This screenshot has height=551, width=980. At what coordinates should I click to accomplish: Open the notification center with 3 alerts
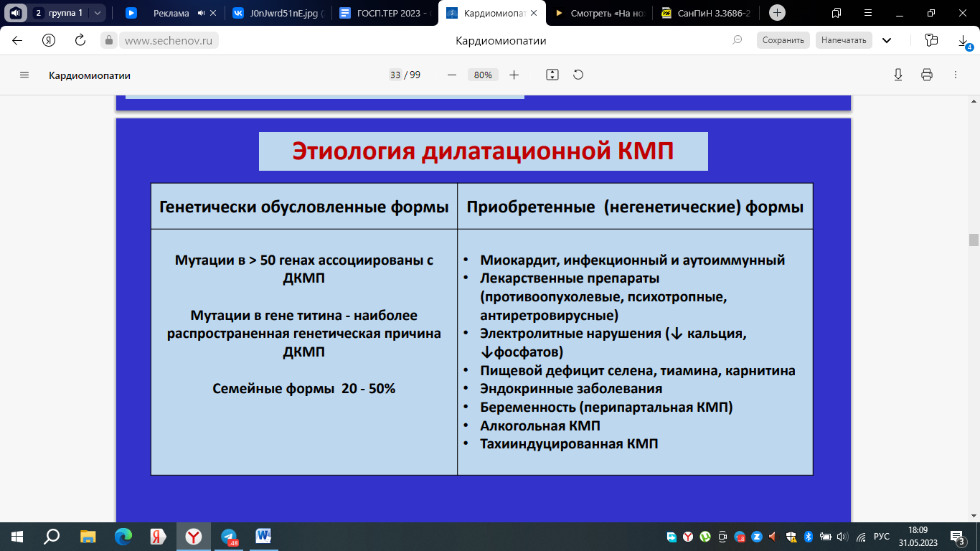[x=958, y=536]
